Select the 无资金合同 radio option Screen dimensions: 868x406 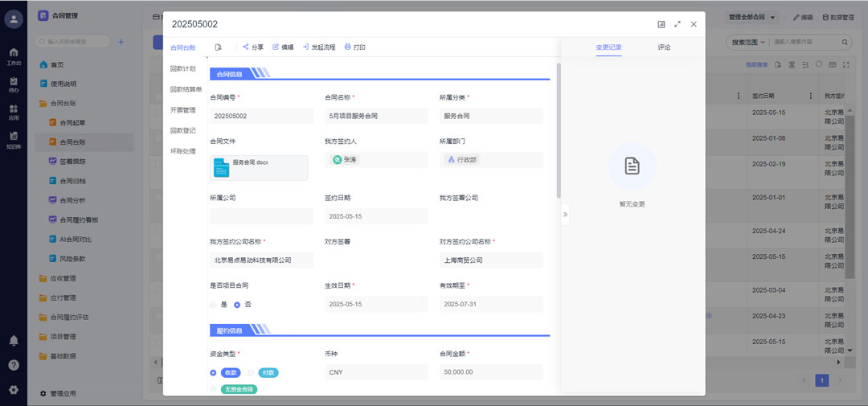click(213, 389)
